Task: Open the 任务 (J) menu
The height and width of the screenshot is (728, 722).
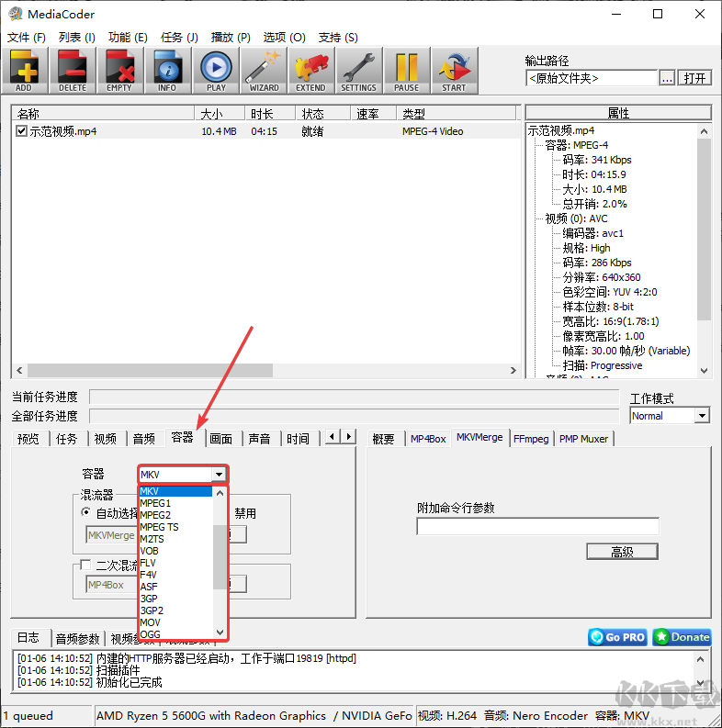Action: (179, 37)
